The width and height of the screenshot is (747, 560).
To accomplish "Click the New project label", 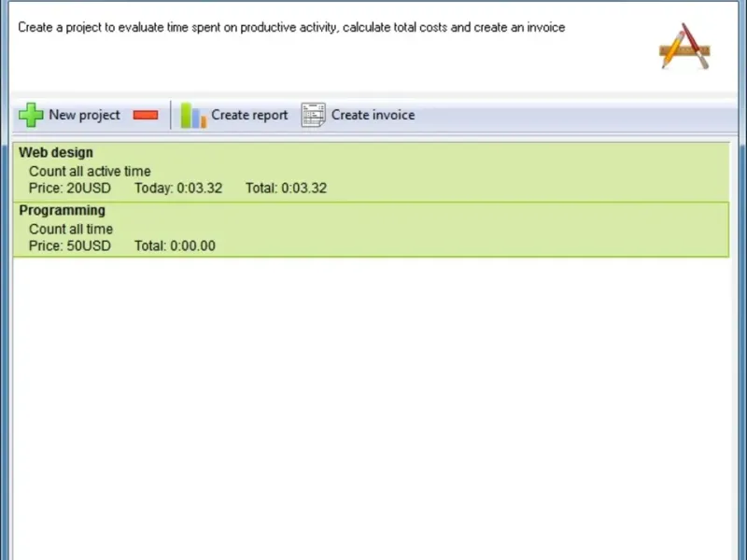I will click(84, 115).
